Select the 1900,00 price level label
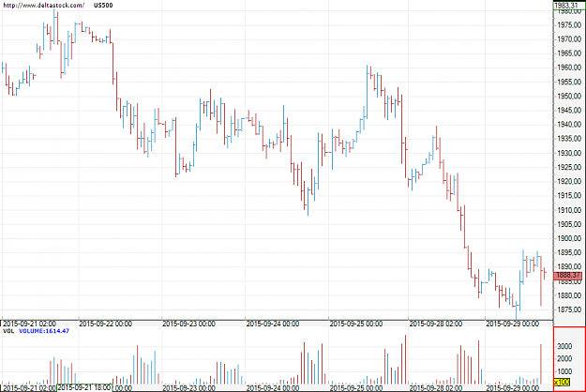 (x=569, y=238)
